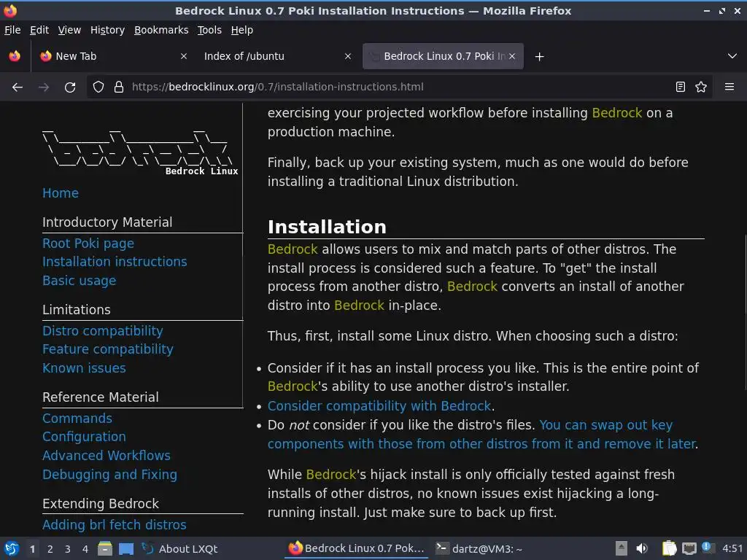Viewport: 747px width, 560px height.
Task: Open Firefox View pinned icon
Action: (x=15, y=56)
